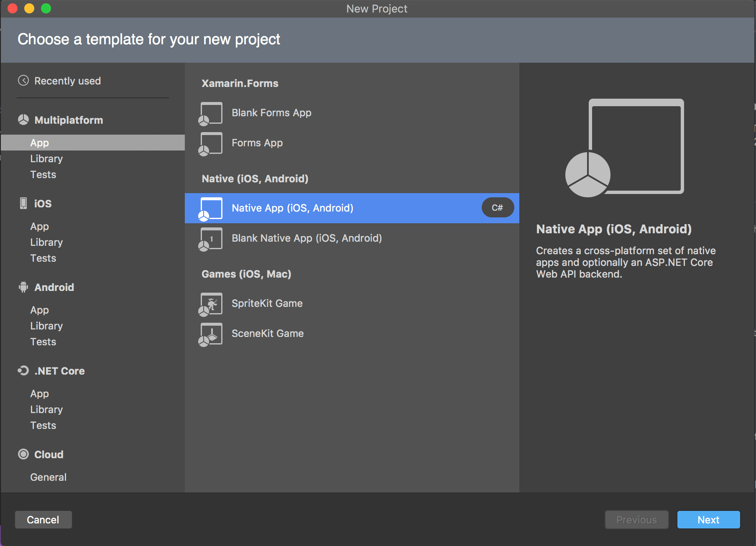Select Blank Native App (iOS, Android) template
Image resolution: width=756 pixels, height=546 pixels.
click(x=306, y=238)
